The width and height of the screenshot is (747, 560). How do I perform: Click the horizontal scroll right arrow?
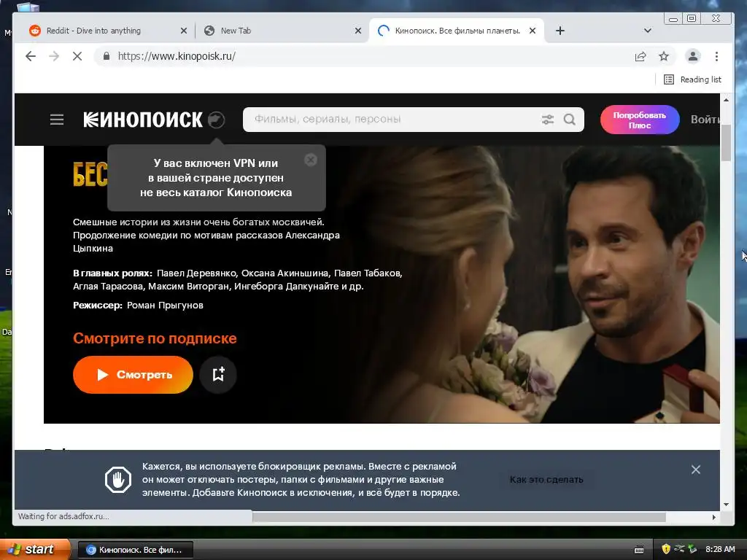coord(713,517)
